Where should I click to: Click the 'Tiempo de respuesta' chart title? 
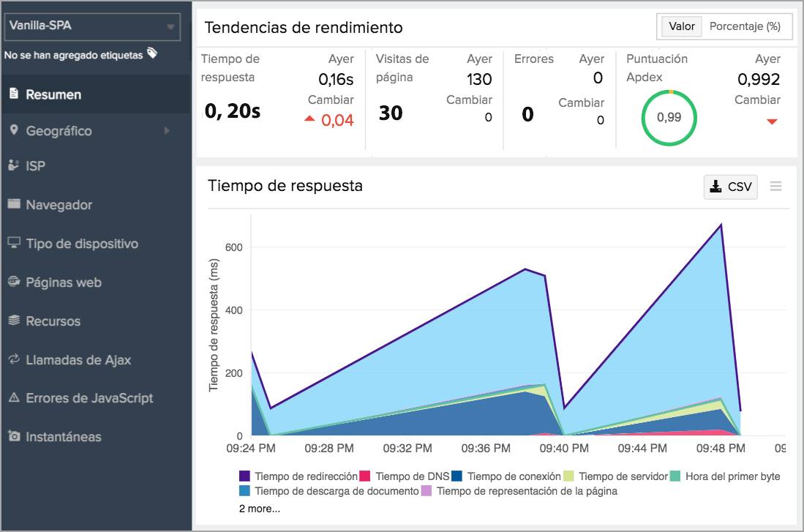click(x=285, y=185)
